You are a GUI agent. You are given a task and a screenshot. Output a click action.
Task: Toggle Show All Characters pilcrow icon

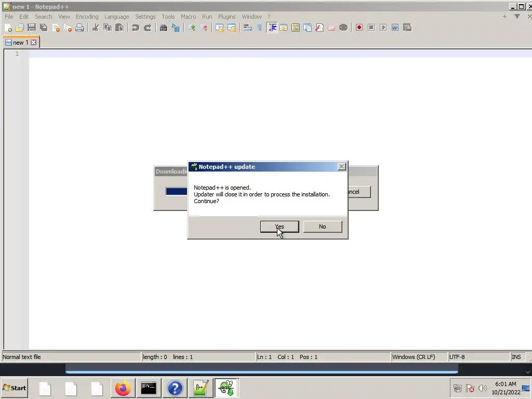pos(260,28)
